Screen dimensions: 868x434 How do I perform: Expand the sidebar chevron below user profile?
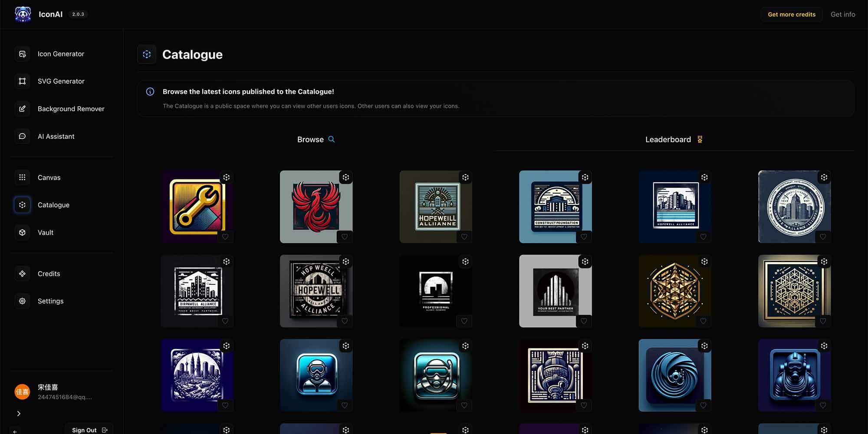[x=19, y=414]
